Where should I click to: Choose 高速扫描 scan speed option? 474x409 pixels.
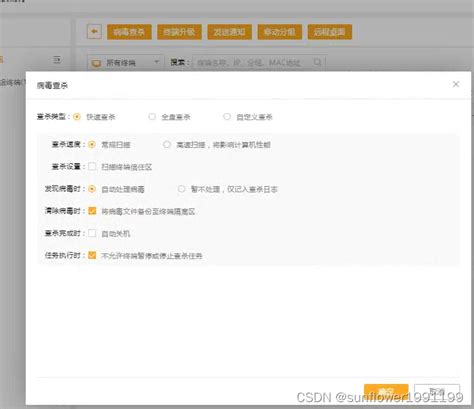(x=167, y=144)
